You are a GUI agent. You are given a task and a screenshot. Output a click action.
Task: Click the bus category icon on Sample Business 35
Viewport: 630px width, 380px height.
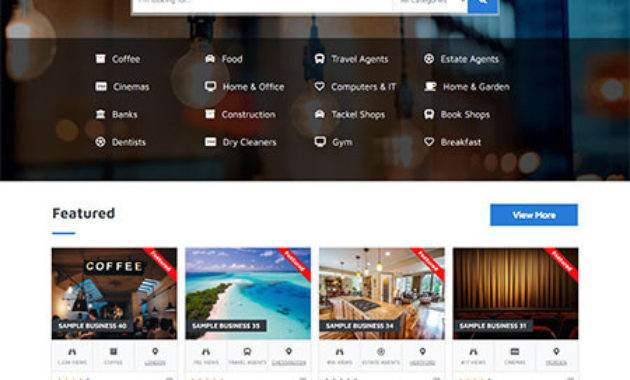pos(247,351)
